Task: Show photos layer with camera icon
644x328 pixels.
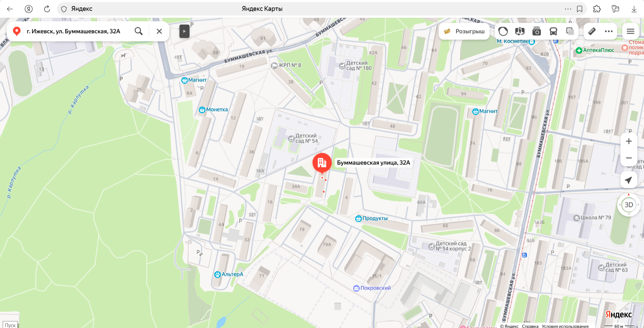Action: 536,31
